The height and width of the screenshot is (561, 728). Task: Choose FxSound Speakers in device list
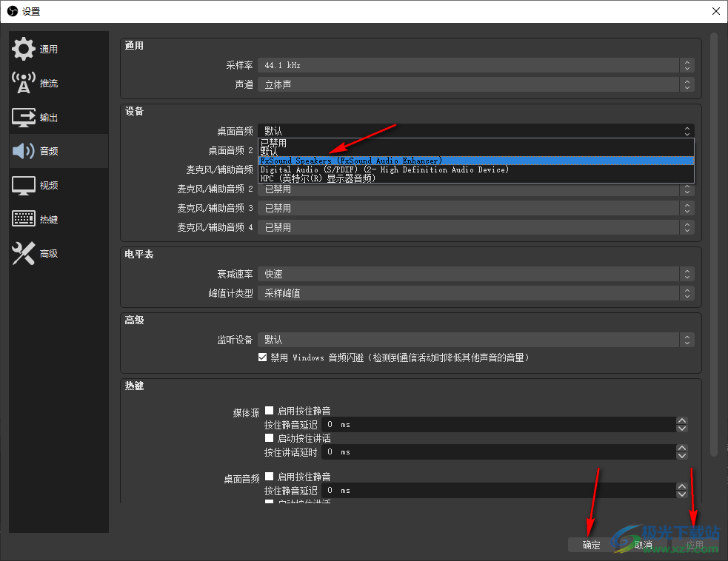point(476,161)
